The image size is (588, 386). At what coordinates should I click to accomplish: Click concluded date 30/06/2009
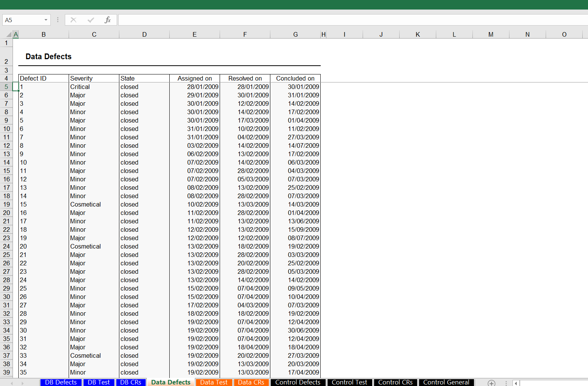click(x=296, y=330)
